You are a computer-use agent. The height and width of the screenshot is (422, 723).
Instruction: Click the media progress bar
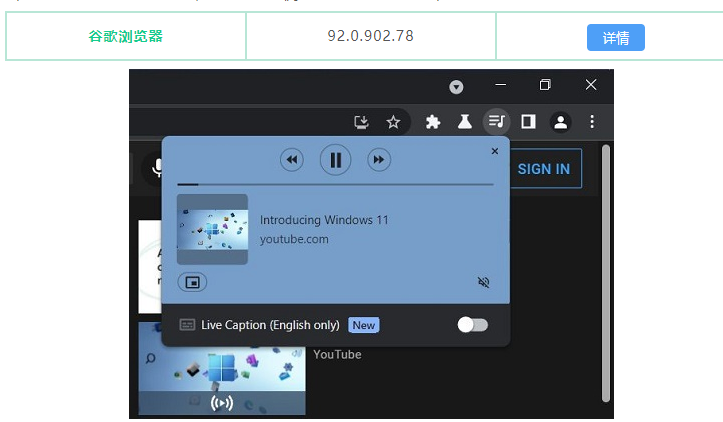coord(335,185)
